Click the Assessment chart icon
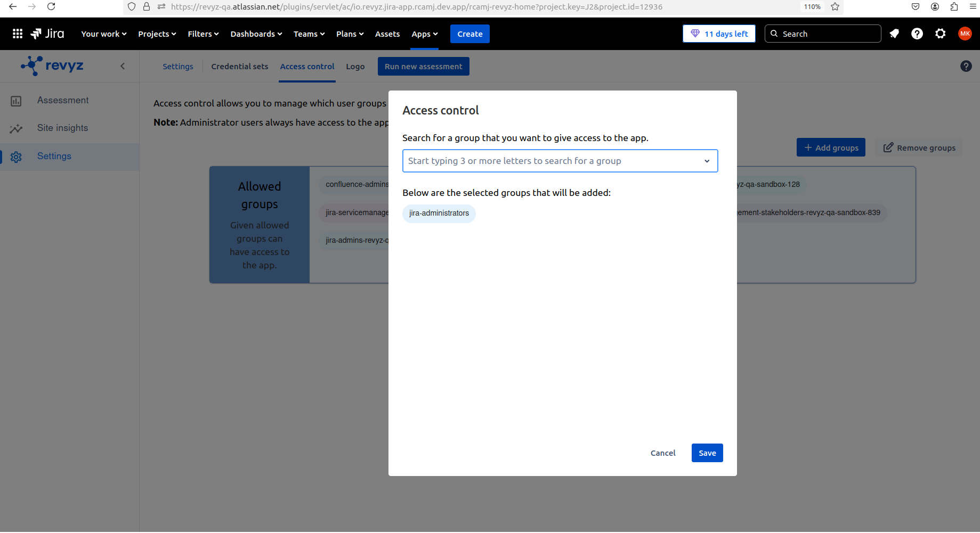 point(16,101)
